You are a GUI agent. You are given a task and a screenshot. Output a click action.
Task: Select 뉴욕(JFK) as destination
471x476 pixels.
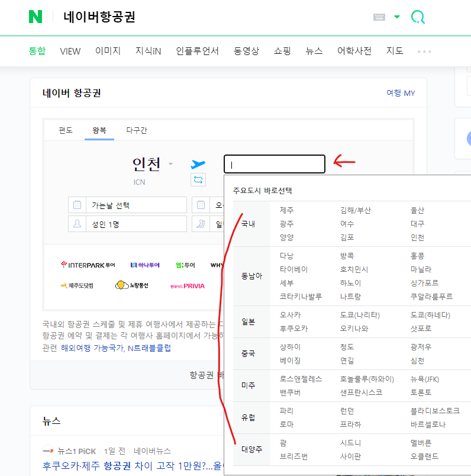(425, 379)
